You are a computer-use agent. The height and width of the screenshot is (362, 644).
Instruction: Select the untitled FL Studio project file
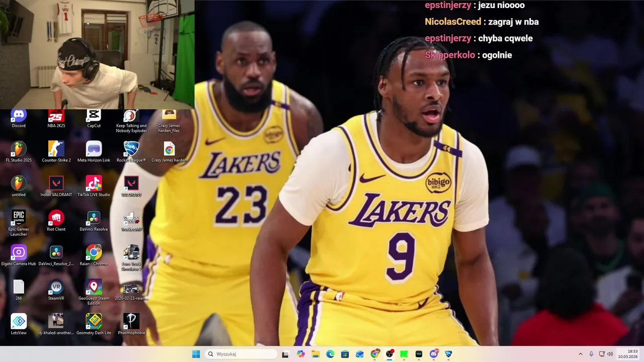pyautogui.click(x=19, y=186)
